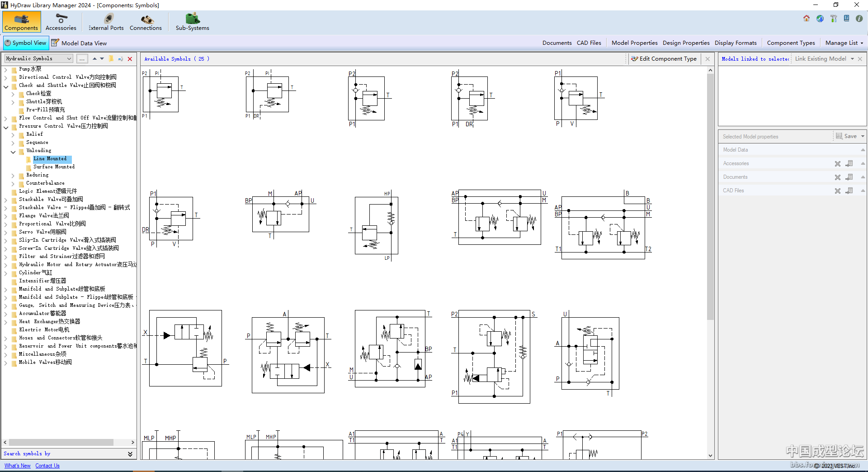The height and width of the screenshot is (472, 868).
Task: Click the add icon in Documents row
Action: pos(849,177)
